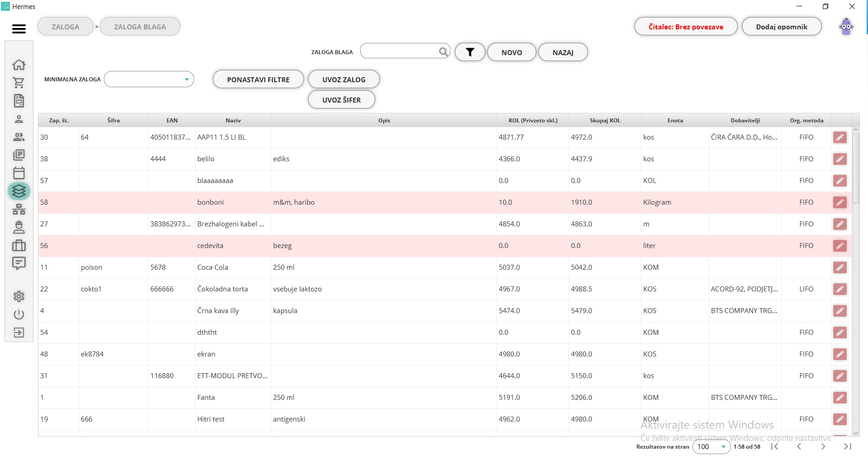This screenshot has height=464, width=868.
Task: Edit the Čokoladna torta row pencil icon
Action: tap(840, 289)
